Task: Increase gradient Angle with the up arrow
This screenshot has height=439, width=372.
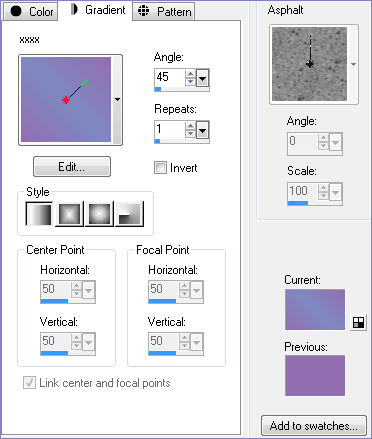Action: [x=190, y=74]
